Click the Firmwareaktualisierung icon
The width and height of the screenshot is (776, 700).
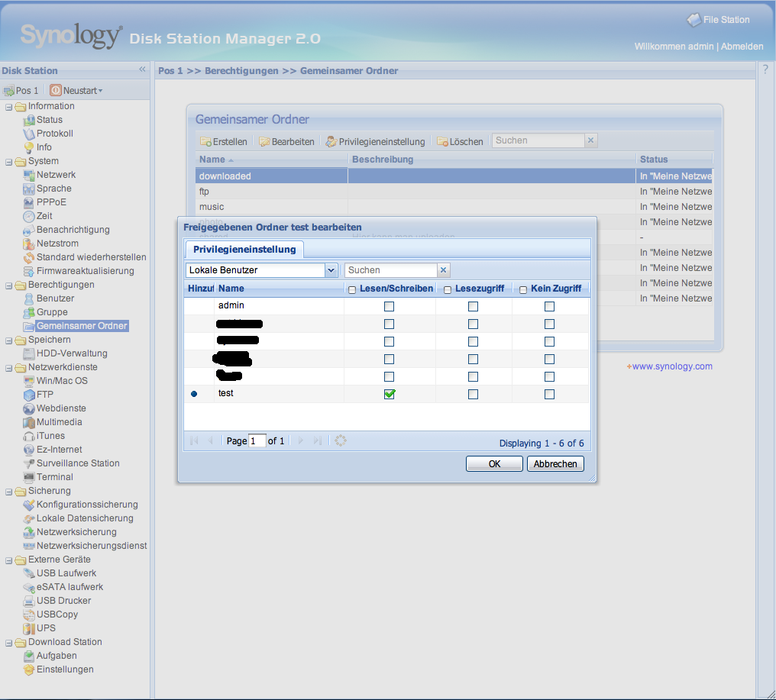30,271
